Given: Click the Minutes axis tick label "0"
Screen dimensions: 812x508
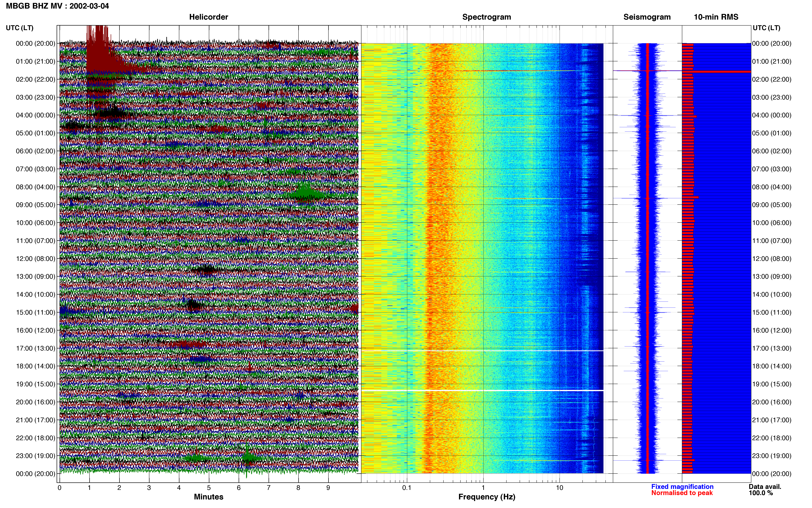Looking at the screenshot, I should [x=59, y=488].
